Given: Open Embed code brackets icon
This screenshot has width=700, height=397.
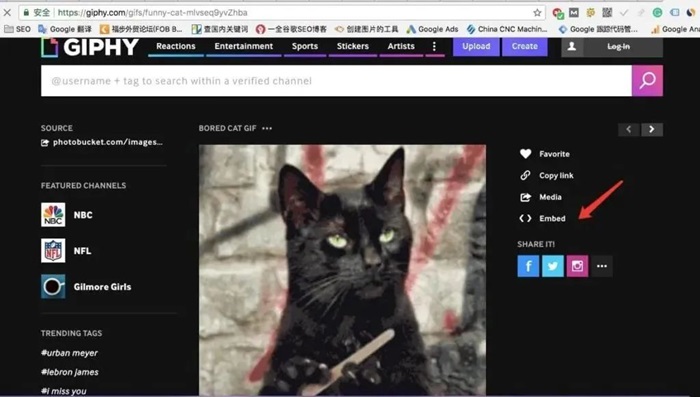Looking at the screenshot, I should [525, 218].
